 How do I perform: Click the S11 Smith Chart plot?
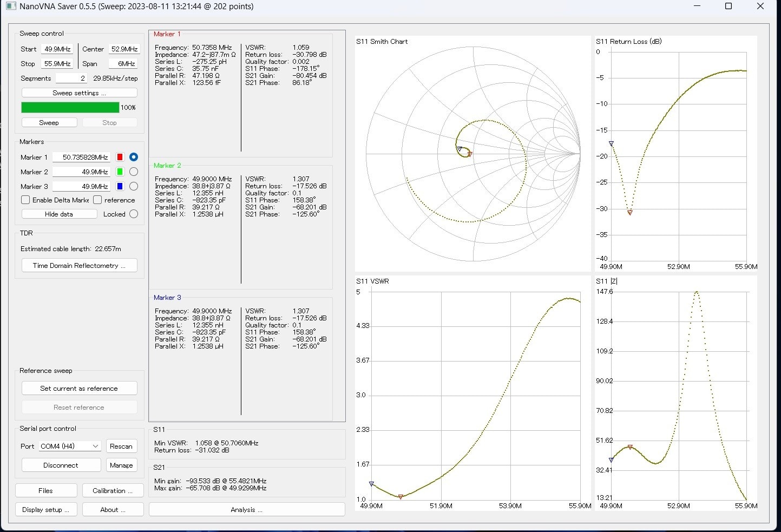point(472,154)
